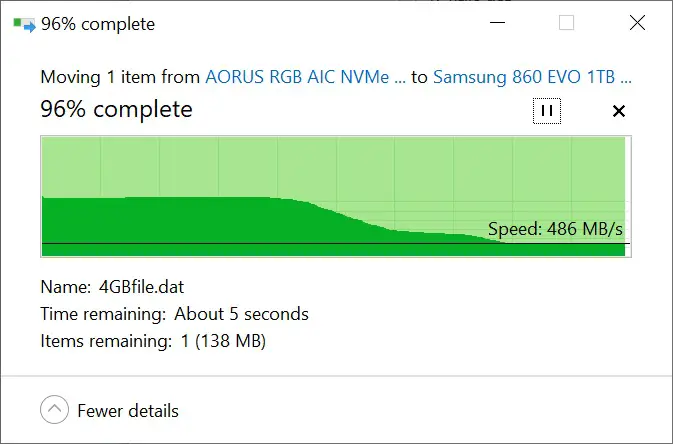Image resolution: width=673 pixels, height=444 pixels.
Task: Click the transfer speed graph
Action: tap(336, 197)
